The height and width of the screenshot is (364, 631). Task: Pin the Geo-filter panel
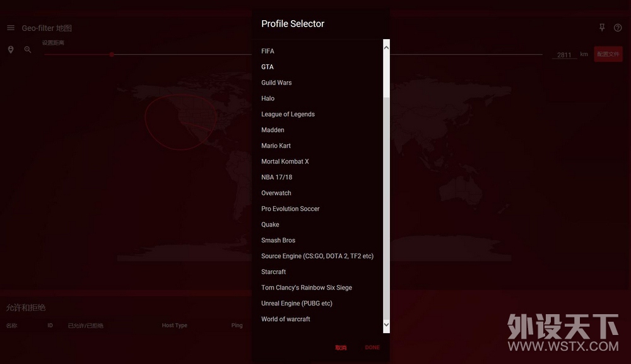click(602, 27)
